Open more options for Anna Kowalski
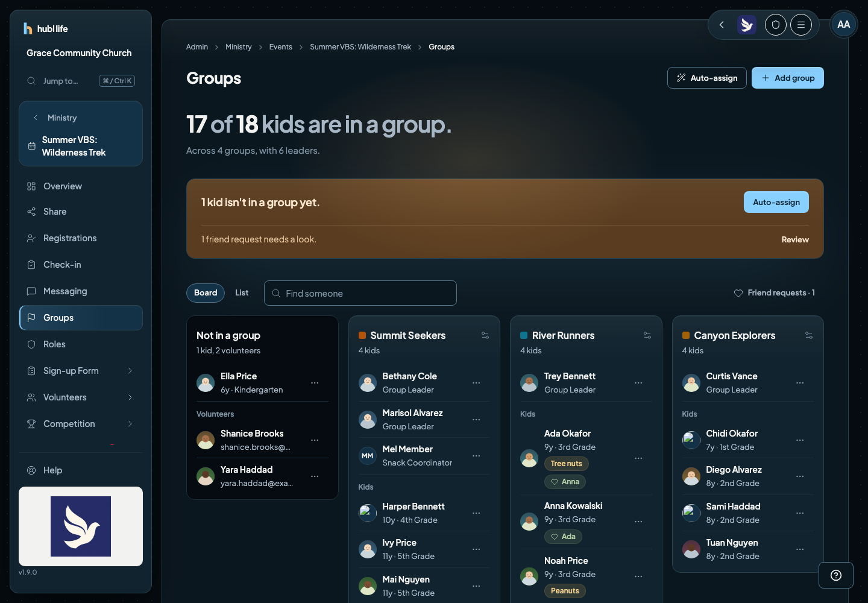The height and width of the screenshot is (603, 868). 638,522
